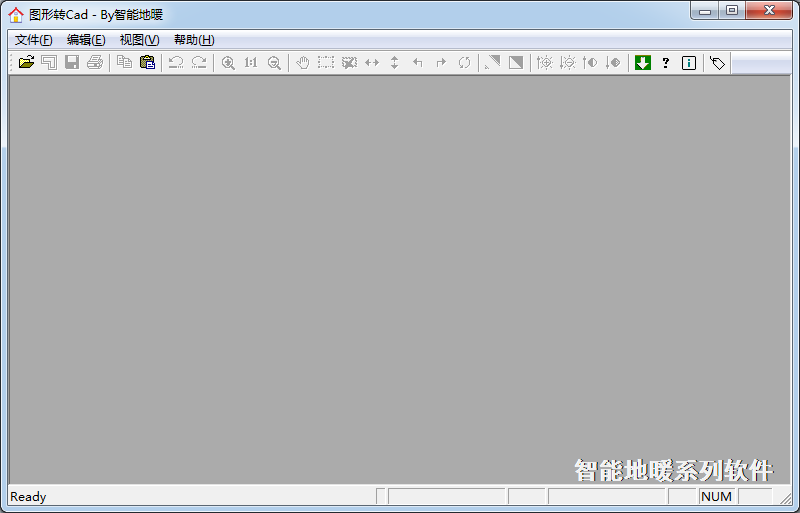Click the Ready status bar text
Image resolution: width=800 pixels, height=513 pixels.
[28, 497]
